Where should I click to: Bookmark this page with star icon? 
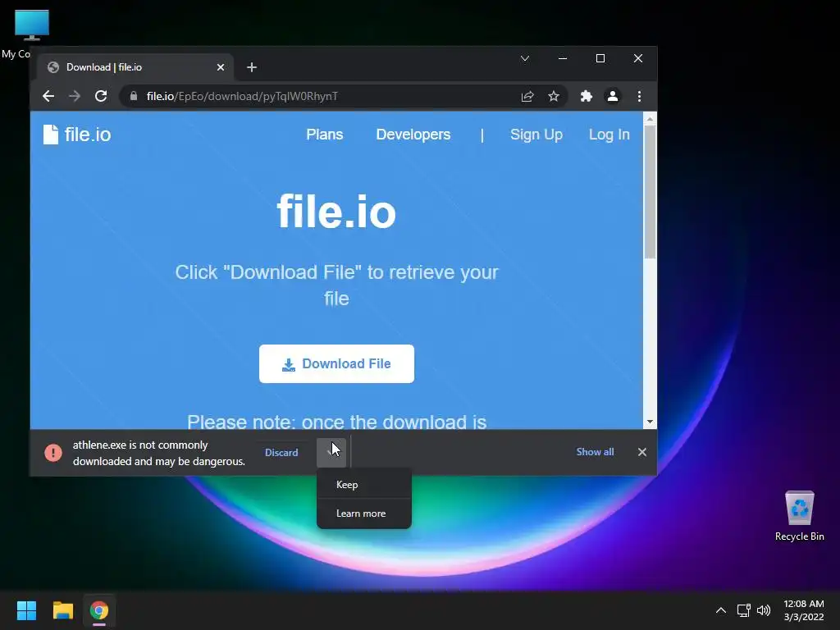click(x=554, y=97)
